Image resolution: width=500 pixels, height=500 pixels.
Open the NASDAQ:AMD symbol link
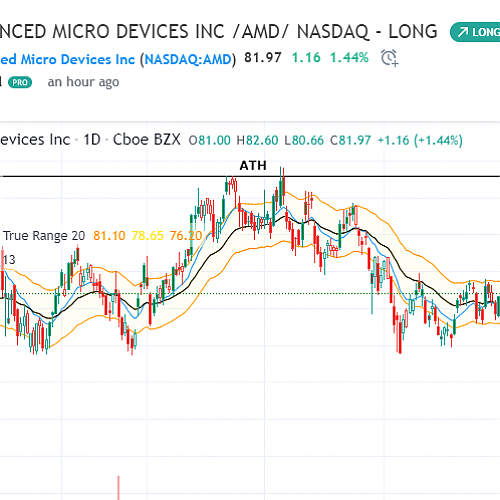point(188,60)
